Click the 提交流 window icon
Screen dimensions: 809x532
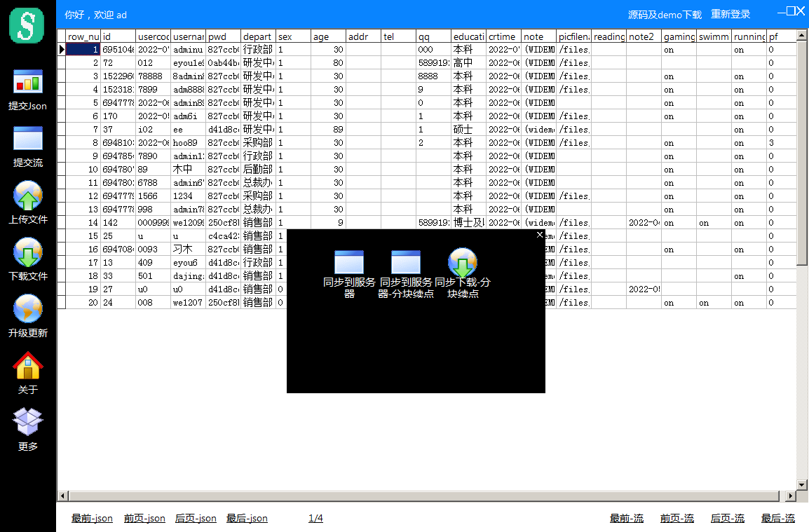click(28, 139)
